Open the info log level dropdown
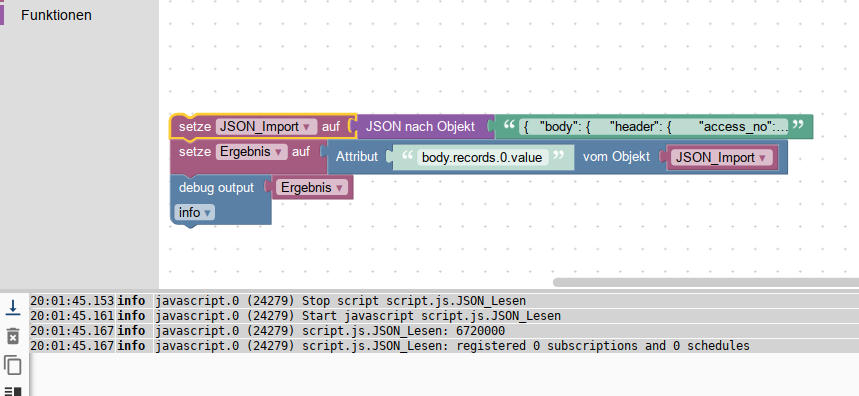 point(194,213)
